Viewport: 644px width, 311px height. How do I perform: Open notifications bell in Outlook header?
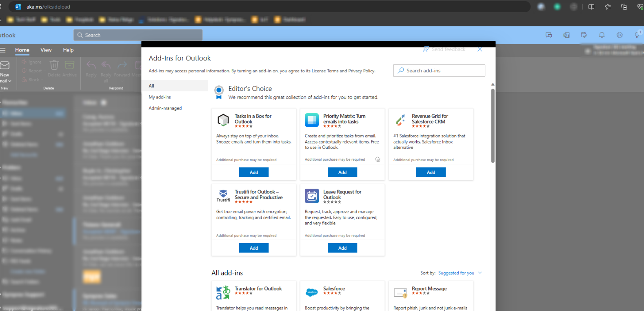click(x=602, y=35)
